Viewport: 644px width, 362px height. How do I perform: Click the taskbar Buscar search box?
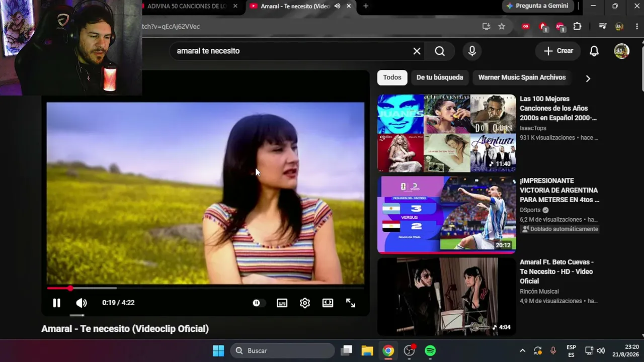click(x=283, y=350)
